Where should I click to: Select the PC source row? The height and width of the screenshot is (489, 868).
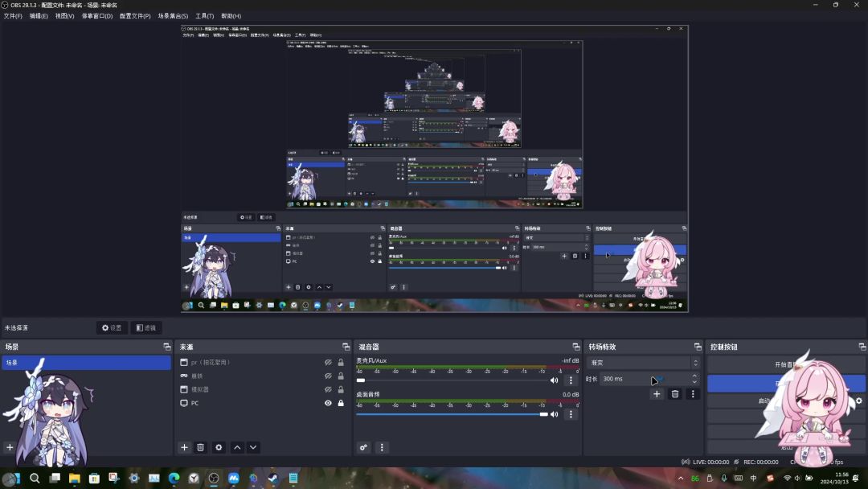(264, 403)
